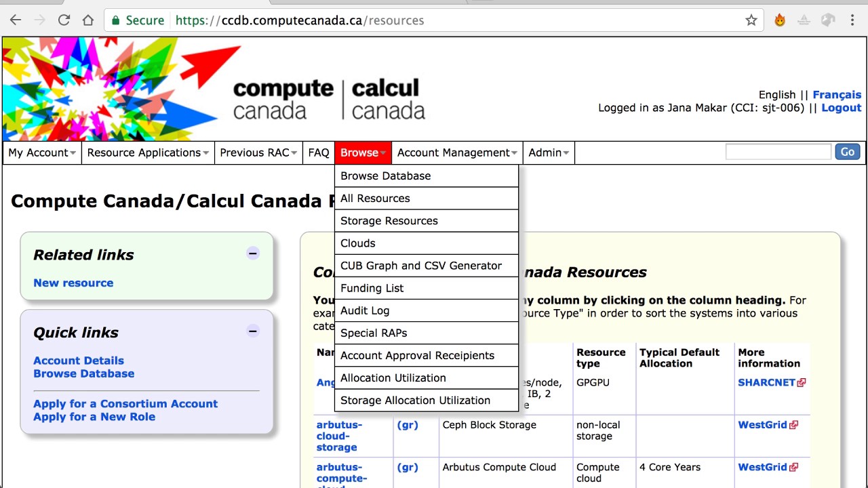
Task: Select Funding List menu entry
Action: tap(427, 288)
